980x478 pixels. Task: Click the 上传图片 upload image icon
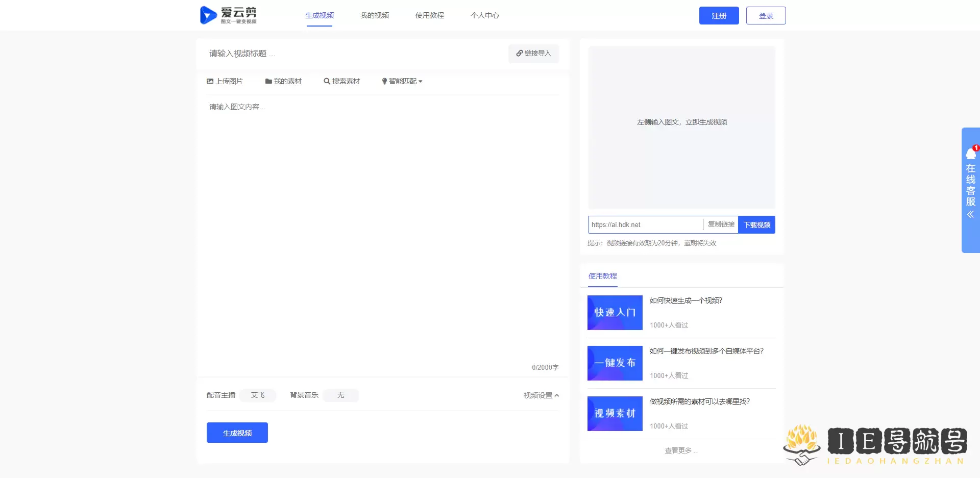[x=210, y=81]
